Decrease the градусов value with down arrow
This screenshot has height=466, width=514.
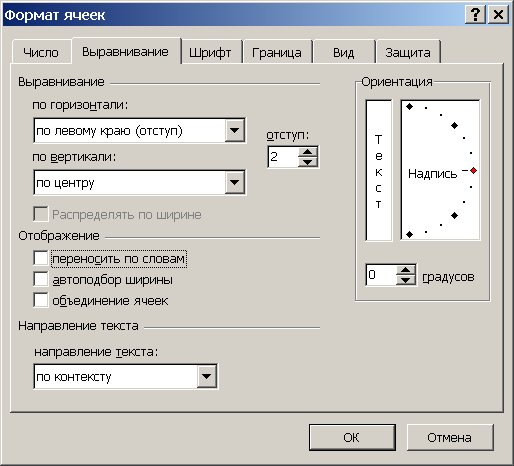point(406,280)
